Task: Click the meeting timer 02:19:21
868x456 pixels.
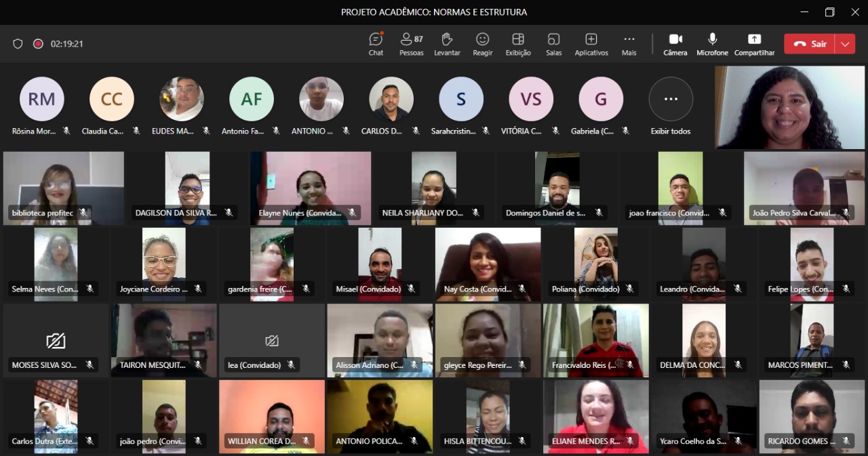Action: 67,44
